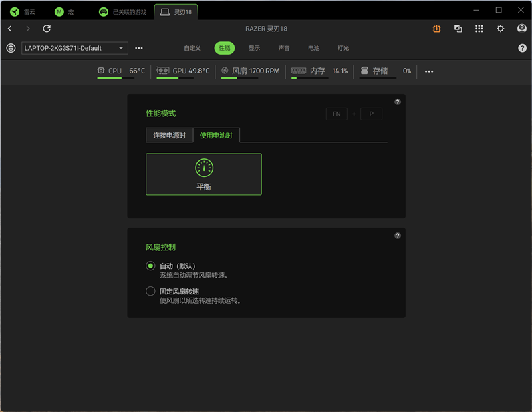Click the profile stack icon beside the profile name
The width and height of the screenshot is (532, 412).
[x=11, y=48]
